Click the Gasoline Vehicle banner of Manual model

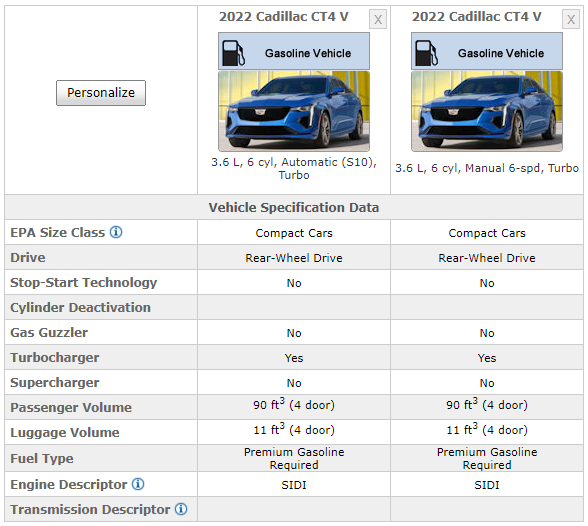[487, 51]
